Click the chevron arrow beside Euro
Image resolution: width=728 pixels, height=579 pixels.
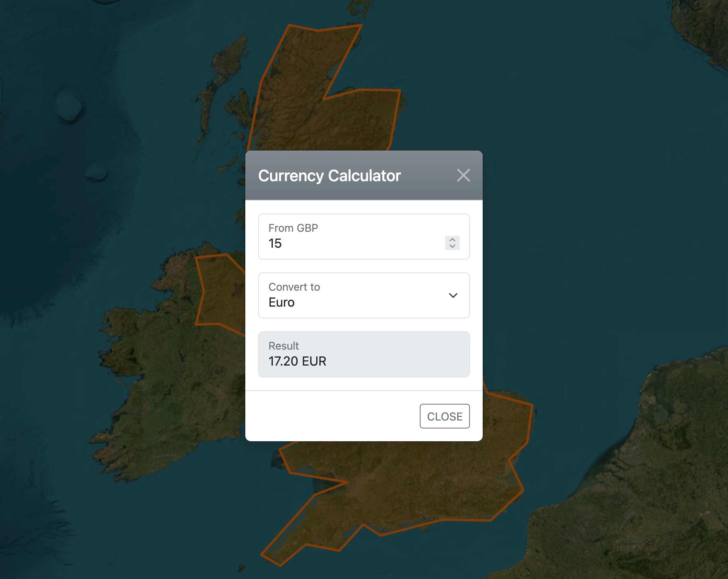tap(453, 295)
